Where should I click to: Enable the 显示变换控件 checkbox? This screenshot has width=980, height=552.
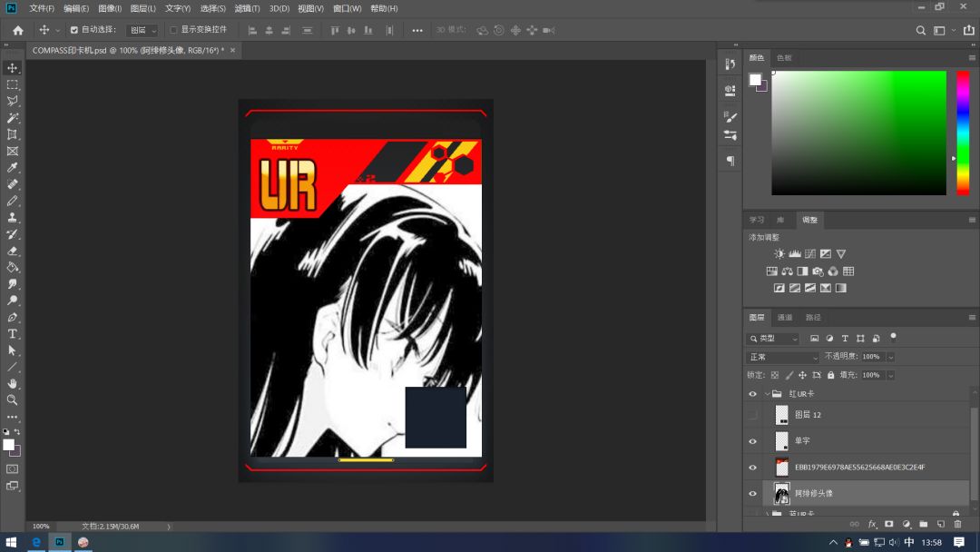click(x=174, y=30)
